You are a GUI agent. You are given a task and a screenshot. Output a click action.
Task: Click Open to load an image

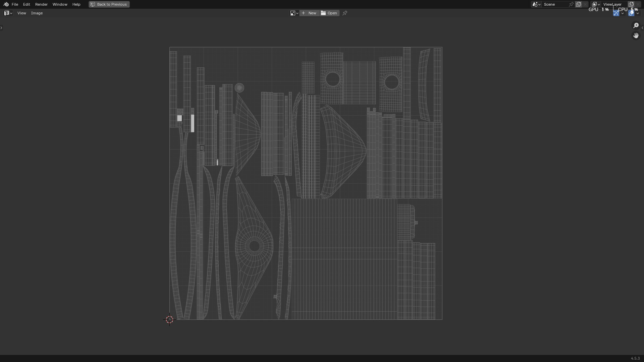(x=329, y=13)
